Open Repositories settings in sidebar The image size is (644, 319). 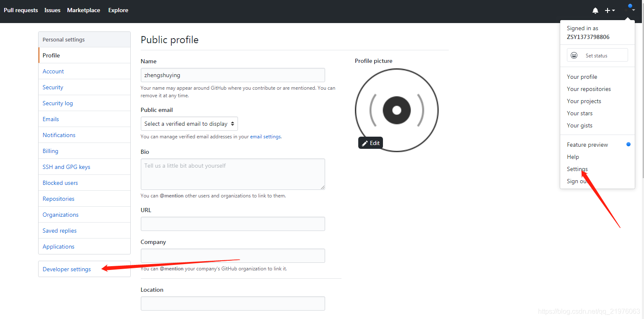tap(85, 199)
